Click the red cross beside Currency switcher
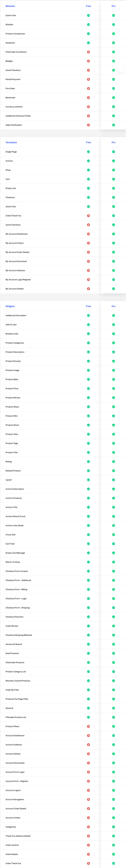 coord(88,107)
